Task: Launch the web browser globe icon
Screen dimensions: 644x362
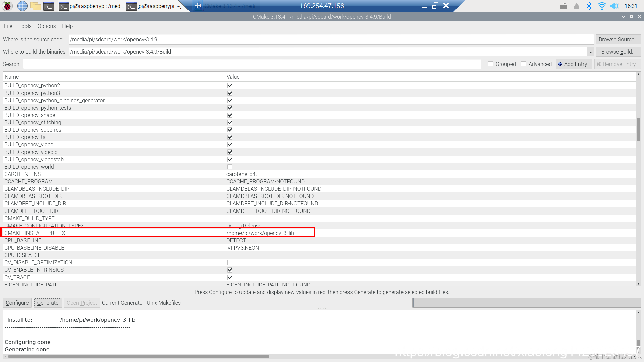Action: (22, 6)
